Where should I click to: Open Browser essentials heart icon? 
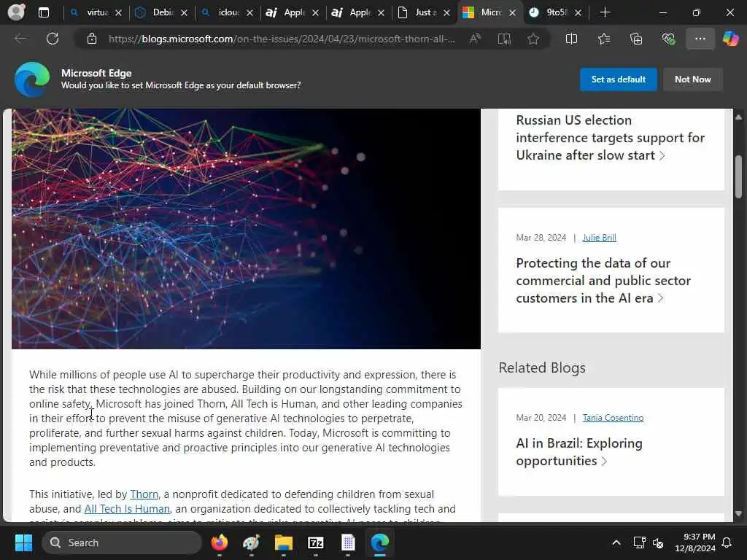coord(668,39)
